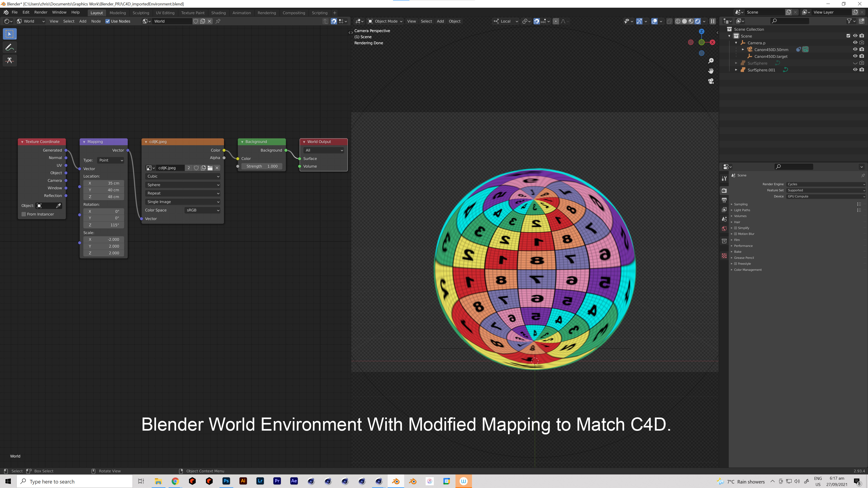Open the Tool properties tab with wrench icon
This screenshot has width=868, height=488.
(x=724, y=178)
